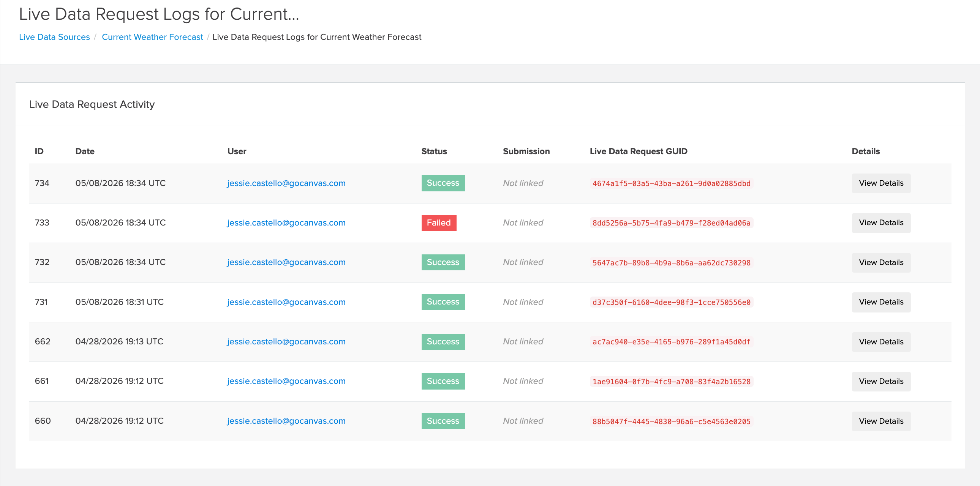Screen dimensions: 980x486
Task: Select GUID d37c350f-6160-4dee-98f3-1cce750556e0
Action: (x=671, y=302)
